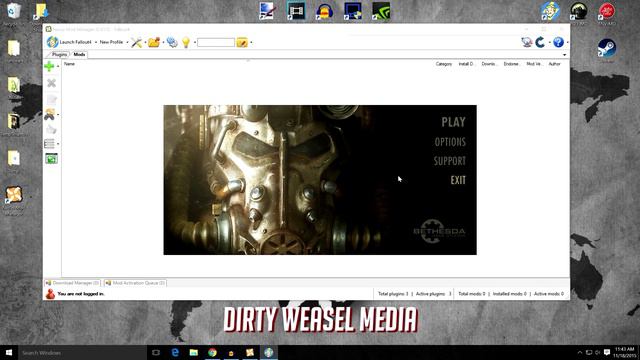Open OPTIONS in the Fallout 4 launcher
The image size is (640, 360).
click(x=450, y=142)
